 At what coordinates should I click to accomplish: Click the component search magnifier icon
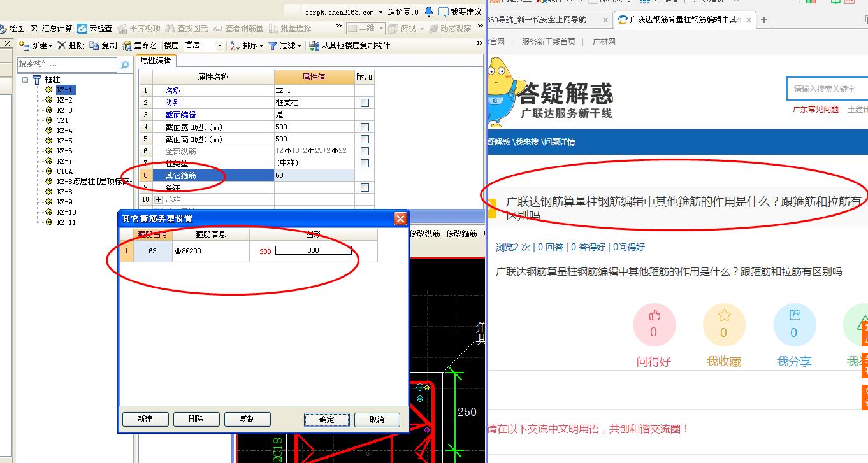[125, 64]
